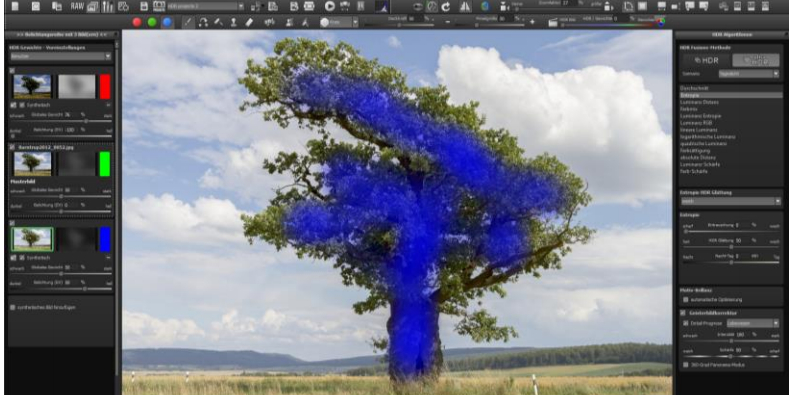The image size is (790, 395).
Task: Select 'logarithmische Luminanz' algorithm
Action: (x=708, y=137)
